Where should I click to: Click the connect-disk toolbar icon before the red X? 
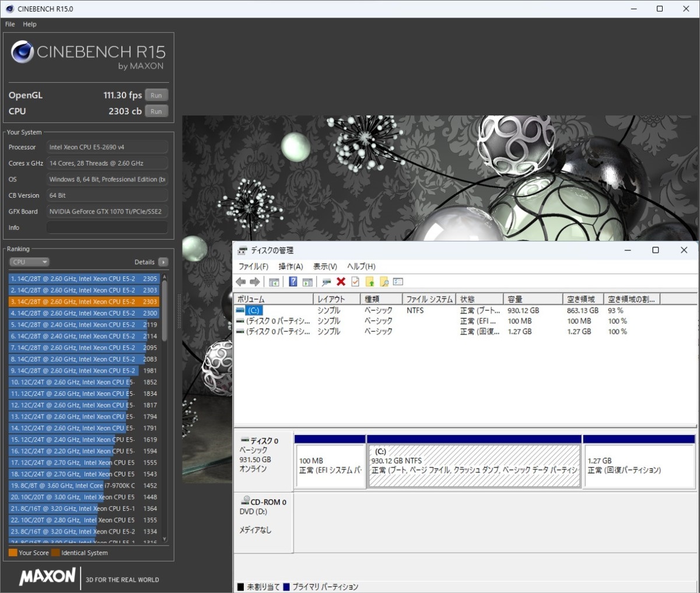click(x=326, y=282)
